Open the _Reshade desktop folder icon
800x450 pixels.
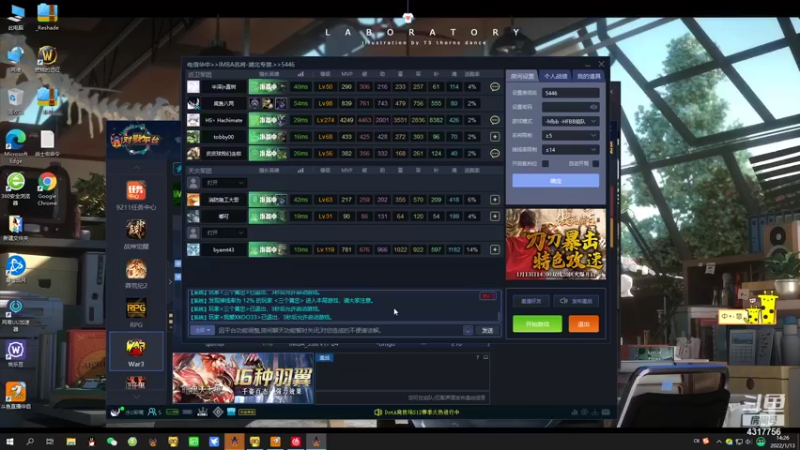point(47,17)
